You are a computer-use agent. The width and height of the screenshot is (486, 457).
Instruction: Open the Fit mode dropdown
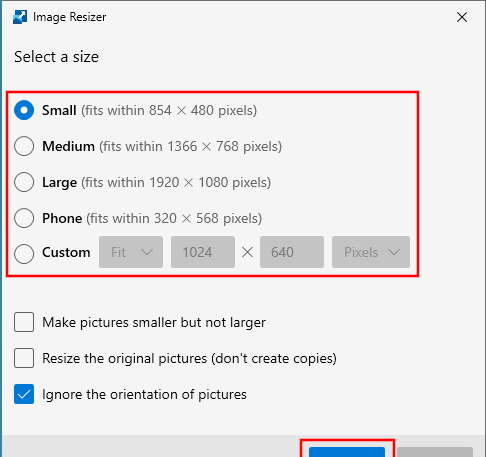pyautogui.click(x=131, y=252)
